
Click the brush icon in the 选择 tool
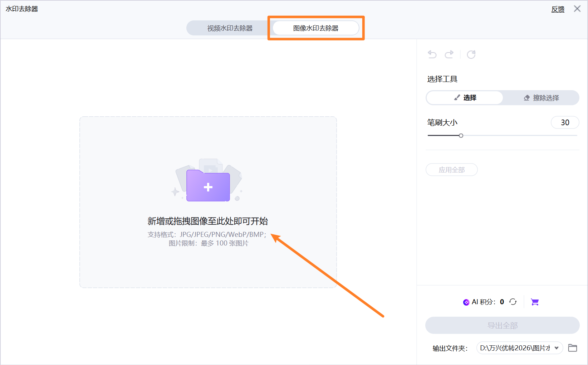tap(457, 97)
